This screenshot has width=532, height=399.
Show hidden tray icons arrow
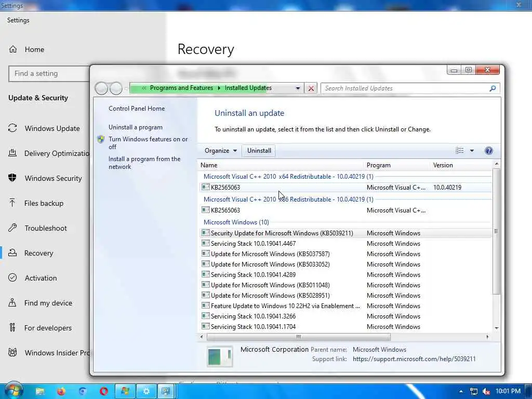[461, 391]
